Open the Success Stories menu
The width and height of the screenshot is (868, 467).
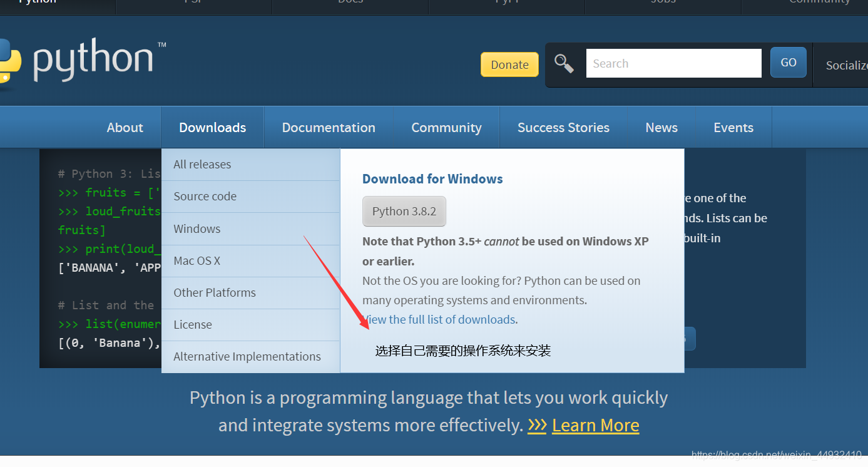pos(563,127)
